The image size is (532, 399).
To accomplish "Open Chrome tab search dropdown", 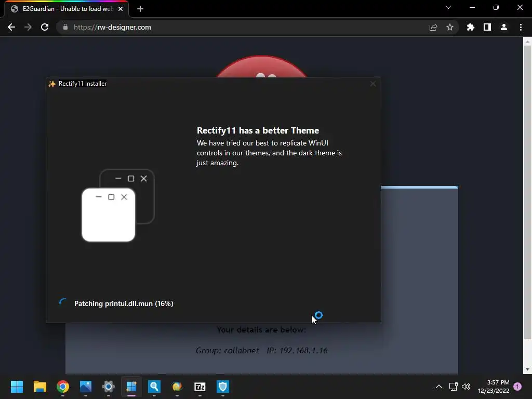I will pos(448,7).
